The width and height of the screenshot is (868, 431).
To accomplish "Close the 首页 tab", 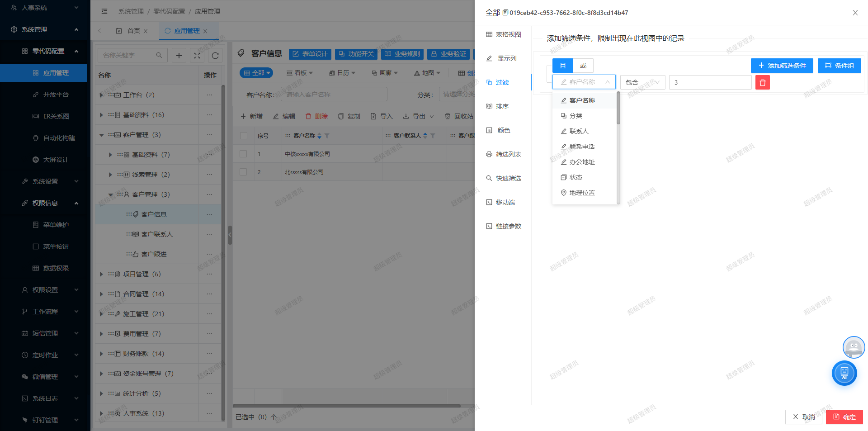I will click(x=146, y=31).
